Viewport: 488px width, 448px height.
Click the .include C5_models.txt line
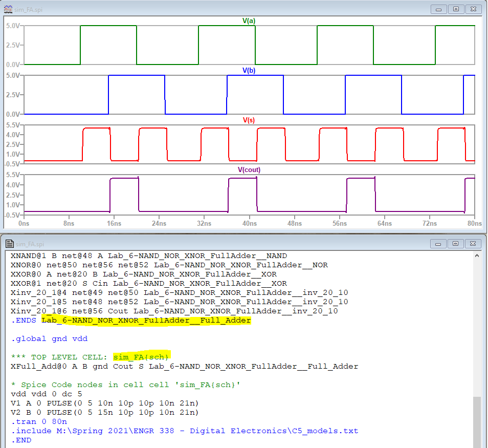184,431
